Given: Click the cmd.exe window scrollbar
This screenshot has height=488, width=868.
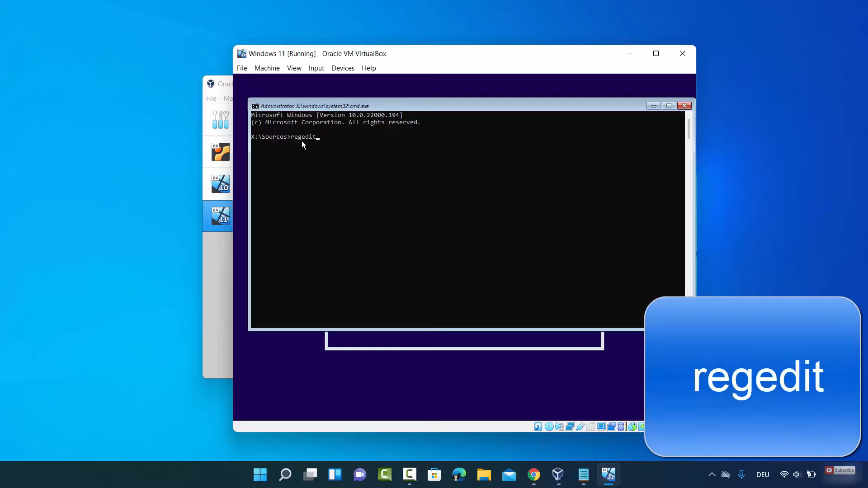Looking at the screenshot, I should pyautogui.click(x=689, y=129).
